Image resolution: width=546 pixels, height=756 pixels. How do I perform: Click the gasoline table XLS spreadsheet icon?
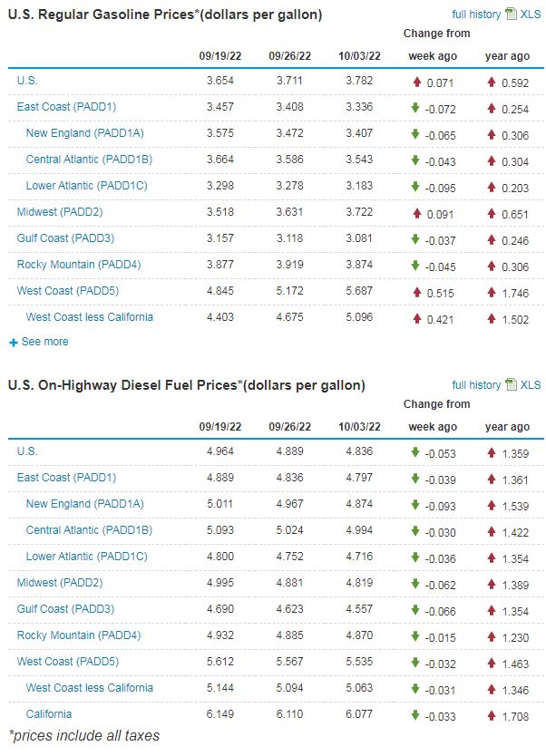(511, 15)
